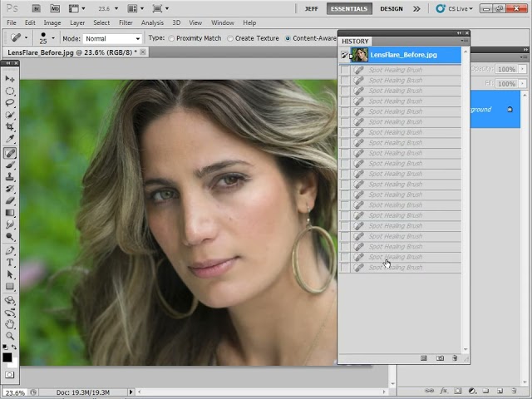Image resolution: width=532 pixels, height=399 pixels.
Task: Open the Analysis menu
Action: coord(152,22)
